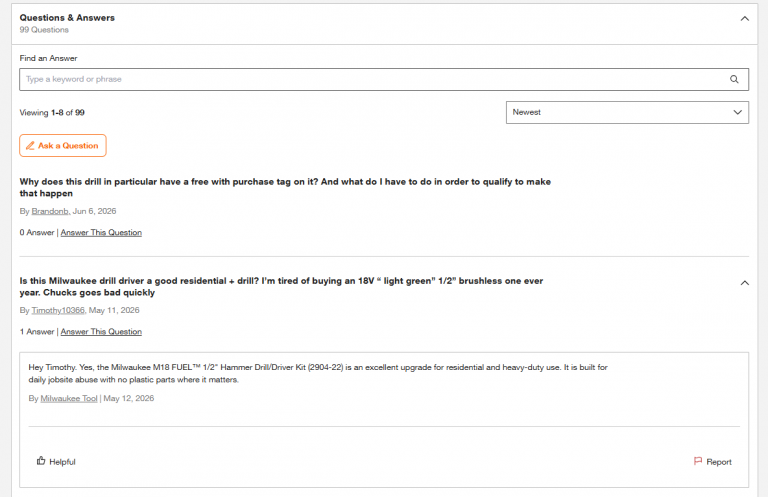Report the Milwaukee Tool answer
This screenshot has height=497, width=768.
click(x=712, y=461)
